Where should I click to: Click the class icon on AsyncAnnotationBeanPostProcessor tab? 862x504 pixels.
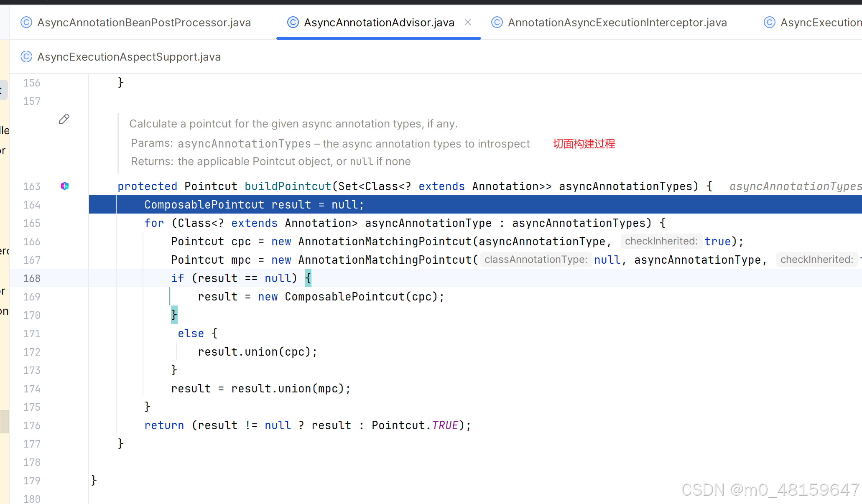tap(26, 23)
